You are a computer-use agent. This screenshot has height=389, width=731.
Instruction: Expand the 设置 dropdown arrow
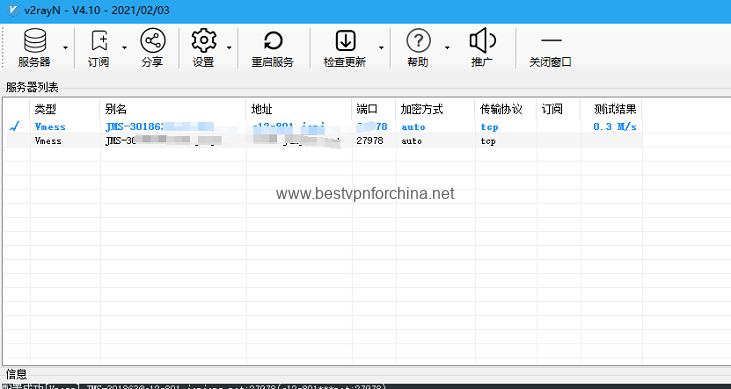coord(229,48)
